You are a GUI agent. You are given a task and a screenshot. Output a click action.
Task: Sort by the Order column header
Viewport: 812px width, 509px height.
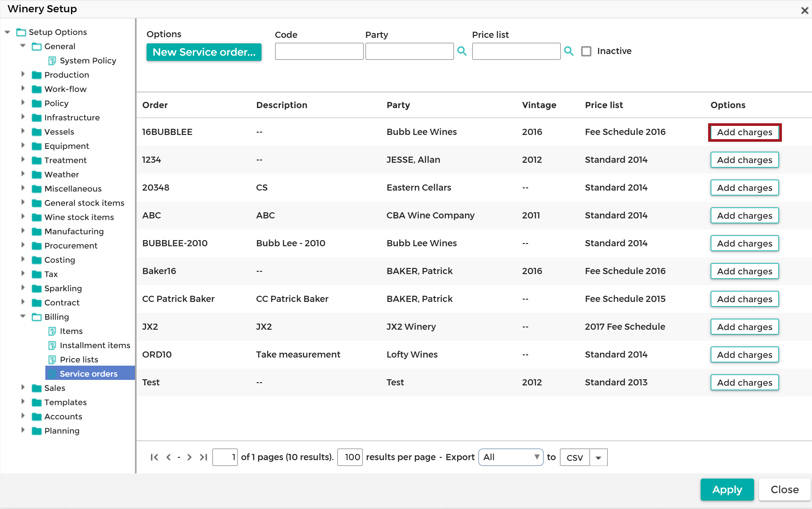(155, 105)
